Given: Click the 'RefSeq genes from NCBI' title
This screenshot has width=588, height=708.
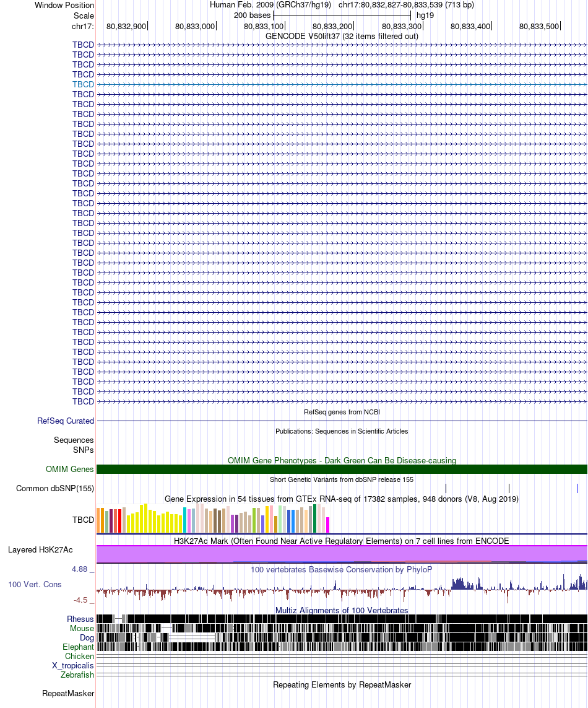Looking at the screenshot, I should [342, 412].
